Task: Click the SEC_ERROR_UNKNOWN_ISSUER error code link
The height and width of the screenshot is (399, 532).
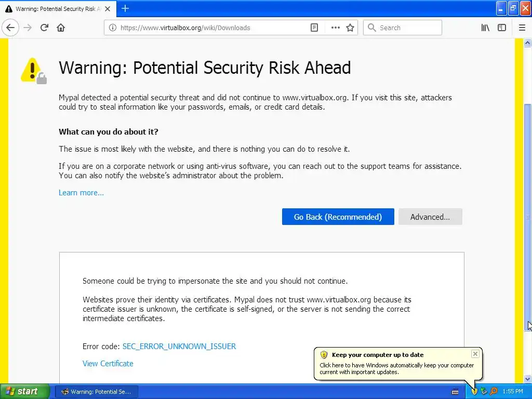Action: [179, 346]
